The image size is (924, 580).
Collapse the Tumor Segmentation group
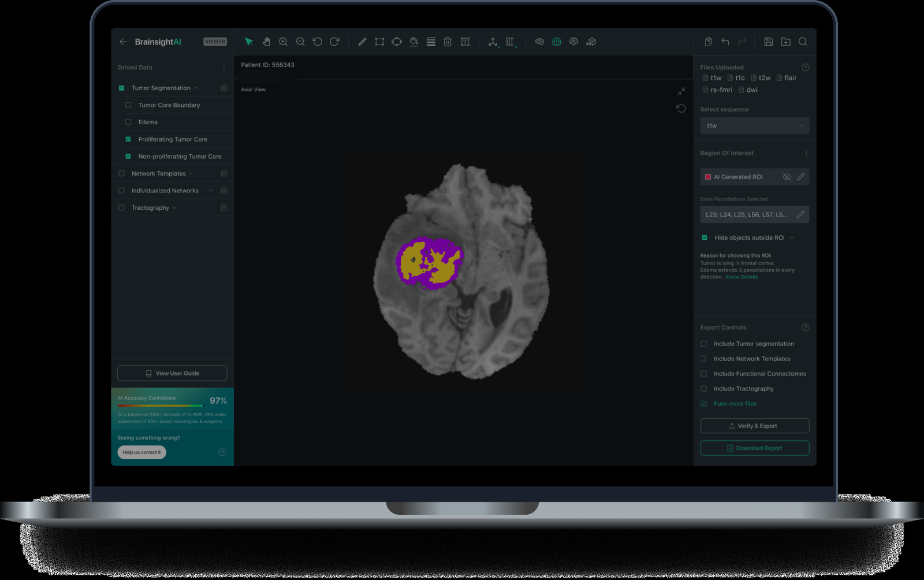(x=196, y=88)
